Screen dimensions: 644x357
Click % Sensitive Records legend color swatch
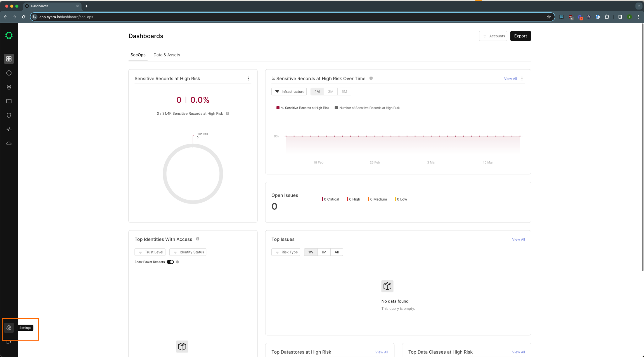pos(278,108)
